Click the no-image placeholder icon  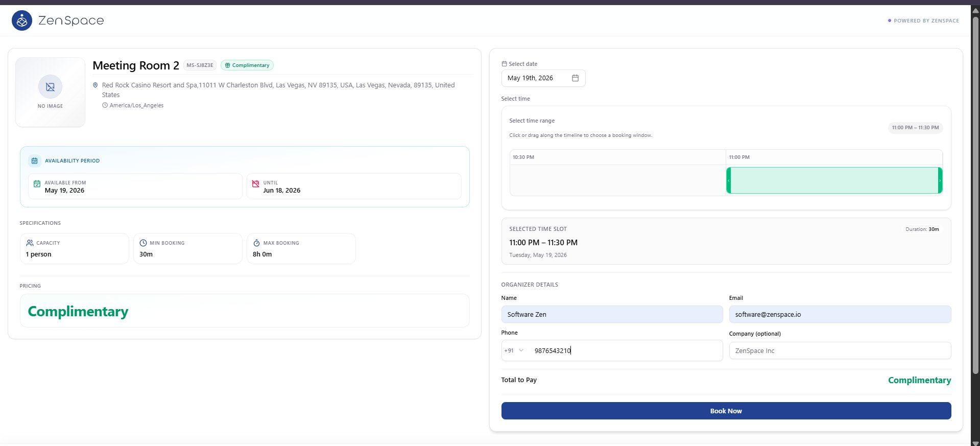pyautogui.click(x=50, y=87)
